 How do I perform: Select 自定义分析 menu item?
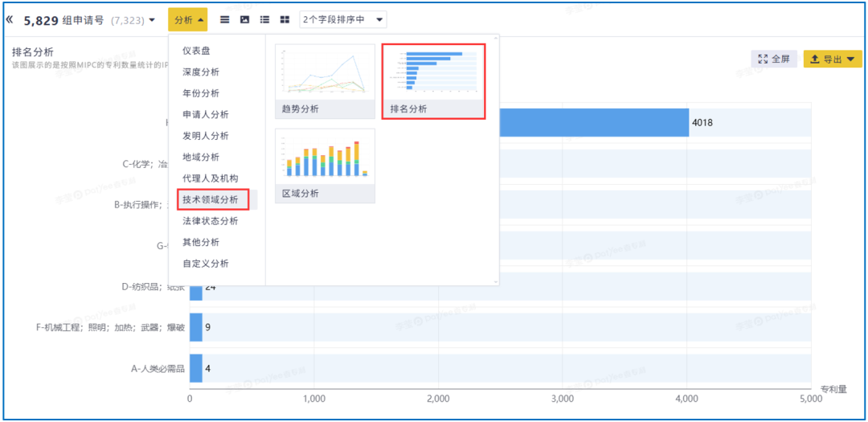pyautogui.click(x=206, y=264)
